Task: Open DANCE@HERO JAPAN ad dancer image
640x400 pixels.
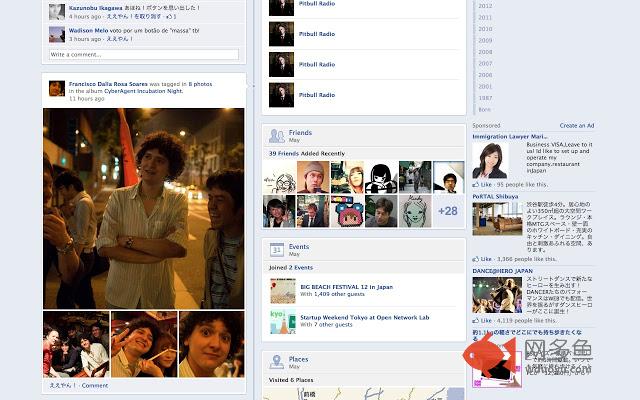Action: 497,295
